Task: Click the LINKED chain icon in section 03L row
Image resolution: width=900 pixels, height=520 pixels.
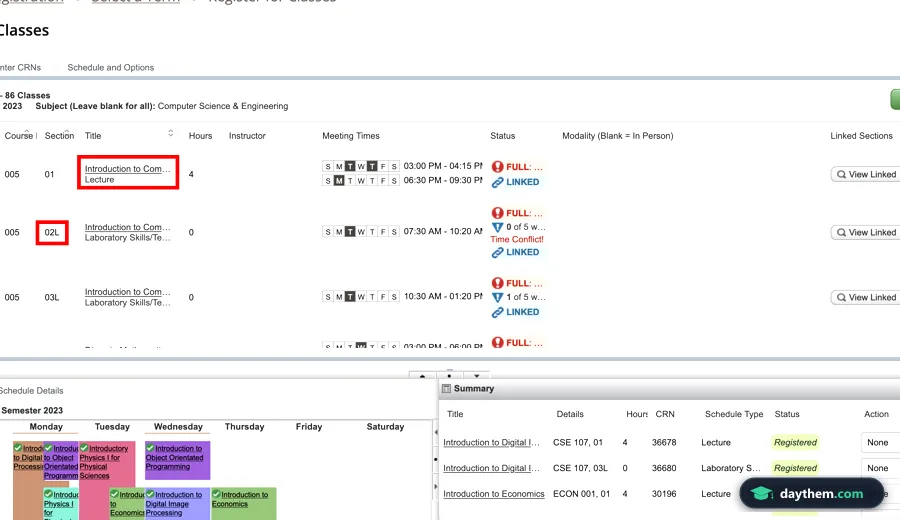Action: point(497,312)
